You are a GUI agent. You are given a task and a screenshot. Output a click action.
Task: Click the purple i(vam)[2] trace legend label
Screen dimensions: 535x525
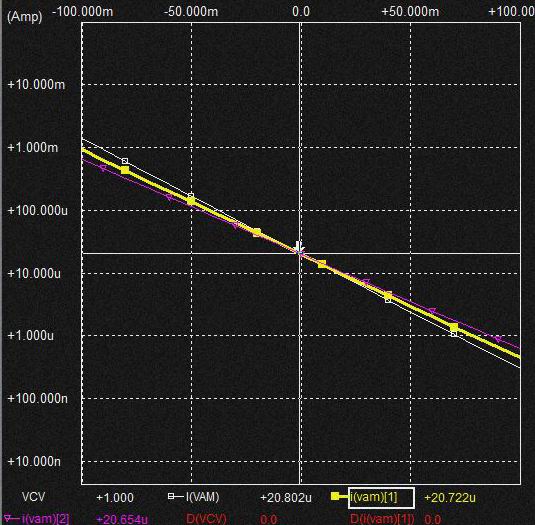coord(45,519)
